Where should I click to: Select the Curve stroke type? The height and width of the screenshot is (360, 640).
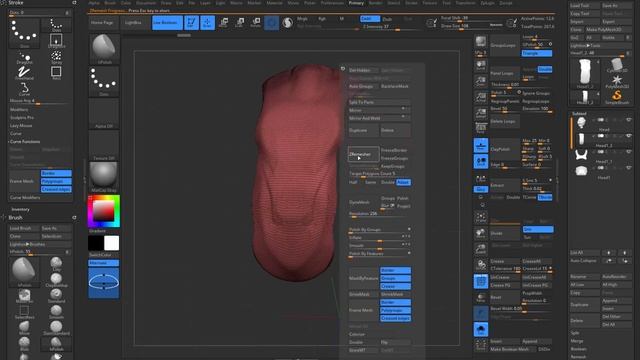24,89
